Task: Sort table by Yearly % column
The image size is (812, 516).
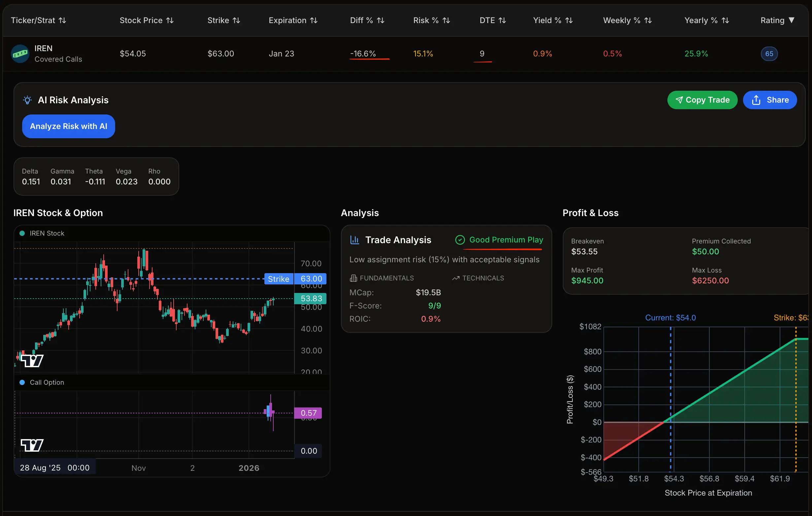Action: pos(707,20)
